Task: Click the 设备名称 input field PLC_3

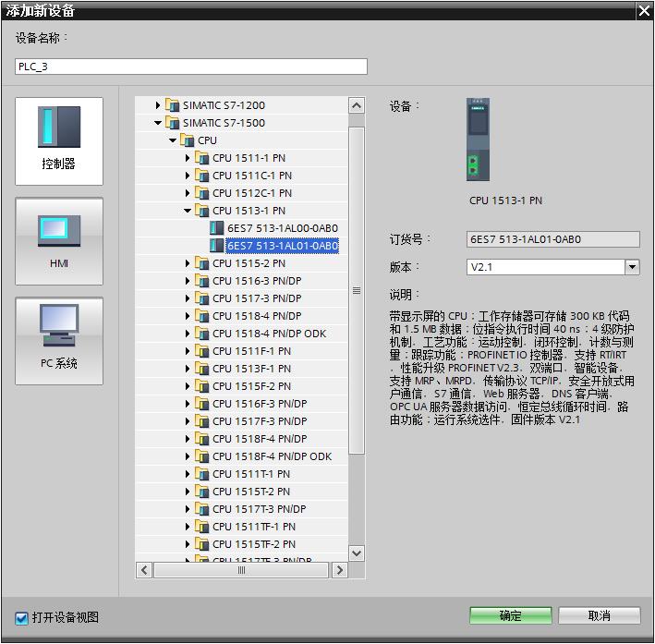Action: click(191, 67)
